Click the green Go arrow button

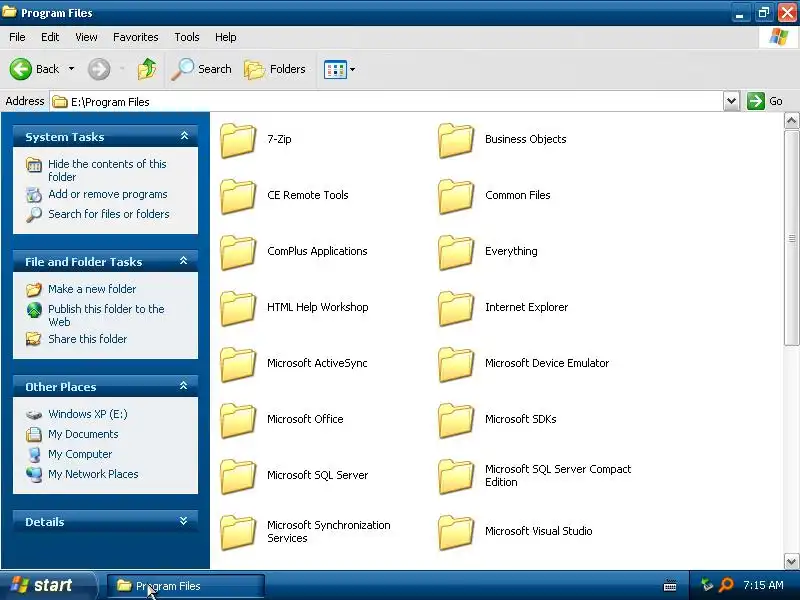(x=756, y=101)
